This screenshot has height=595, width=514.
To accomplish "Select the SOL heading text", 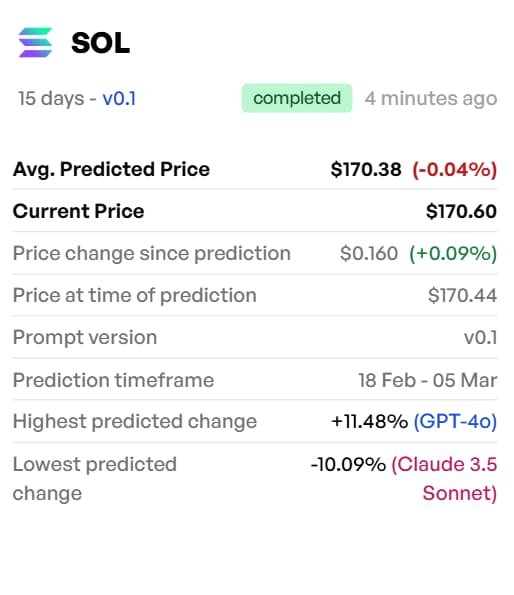I will (101, 43).
